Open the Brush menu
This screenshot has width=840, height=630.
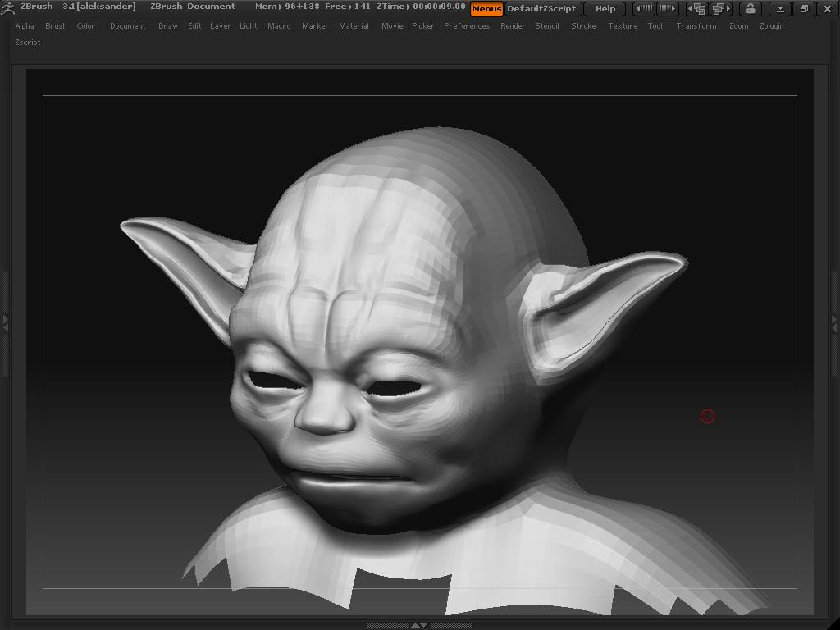(57, 25)
